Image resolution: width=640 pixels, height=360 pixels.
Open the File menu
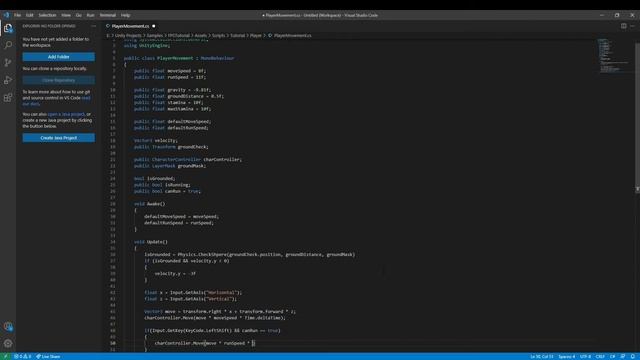coord(17,15)
